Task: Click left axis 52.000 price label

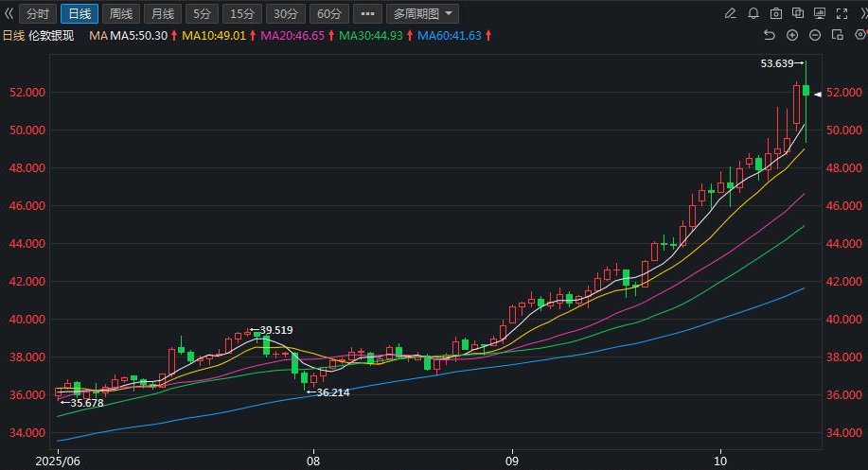Action: click(27, 93)
